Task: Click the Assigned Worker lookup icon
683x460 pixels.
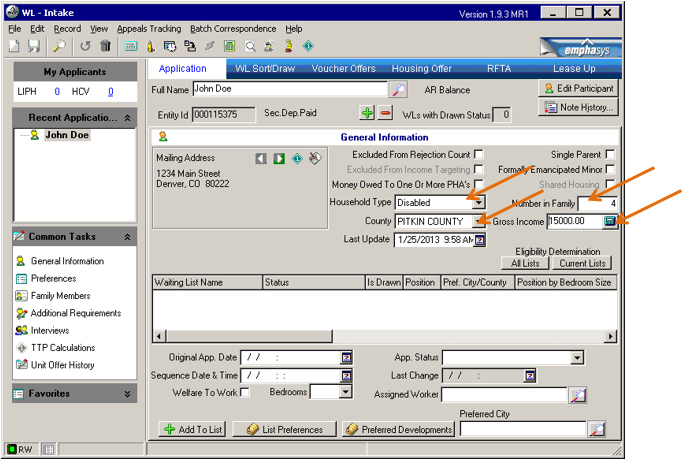Action: tap(578, 395)
